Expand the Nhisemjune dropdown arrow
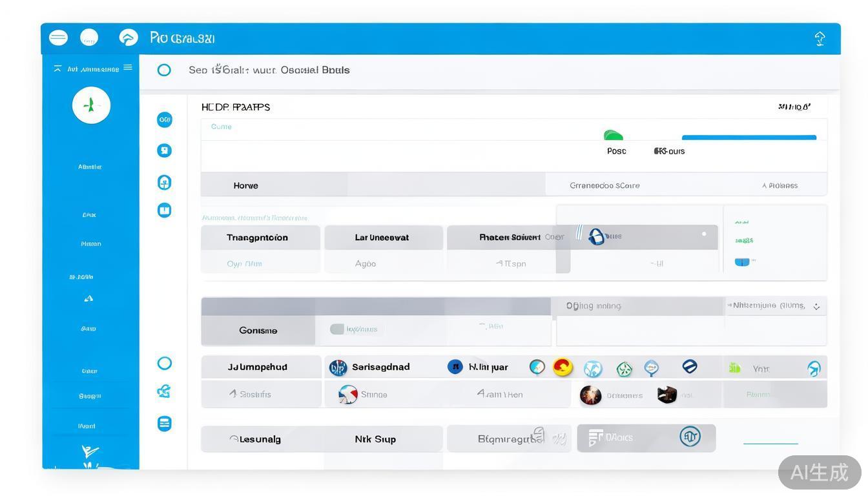868x496 pixels. 816,307
